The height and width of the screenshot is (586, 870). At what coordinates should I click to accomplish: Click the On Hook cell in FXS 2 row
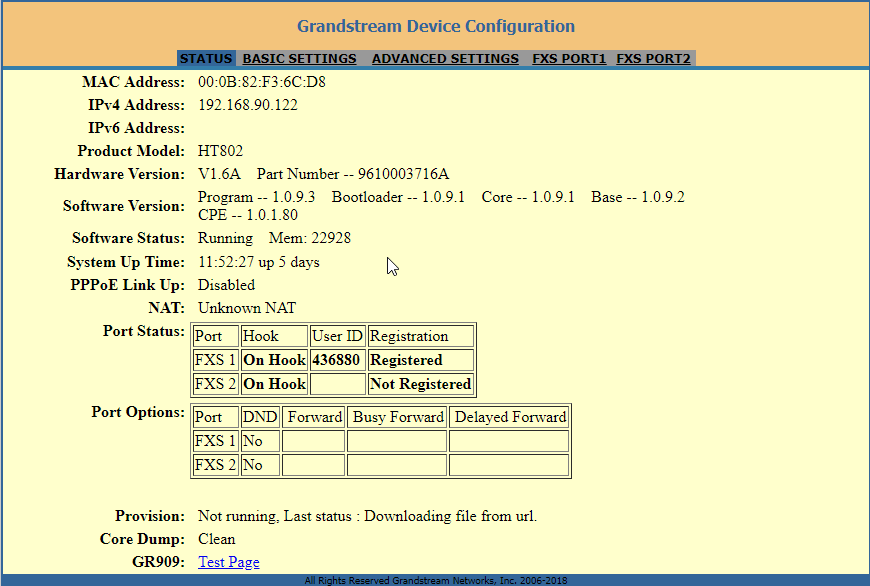(x=274, y=383)
